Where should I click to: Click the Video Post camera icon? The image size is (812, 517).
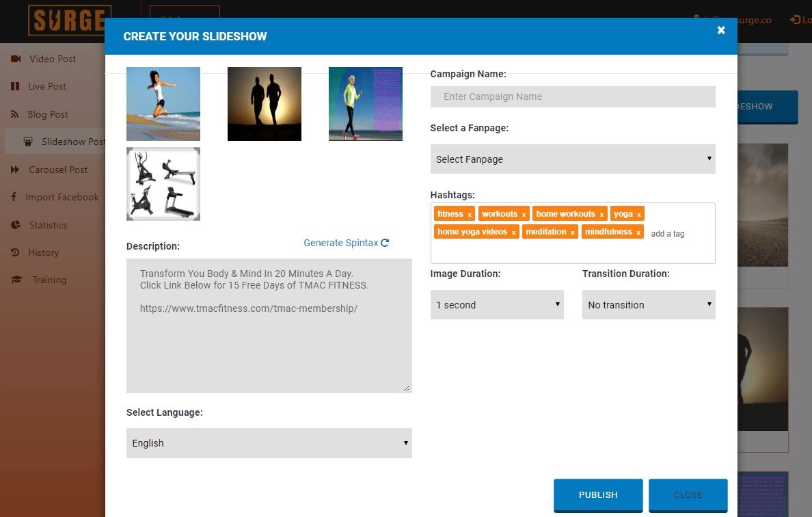tap(16, 59)
